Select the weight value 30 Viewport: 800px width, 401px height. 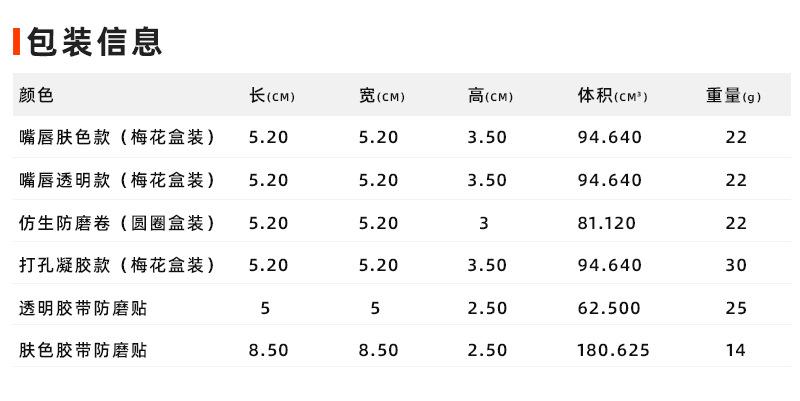tap(737, 266)
